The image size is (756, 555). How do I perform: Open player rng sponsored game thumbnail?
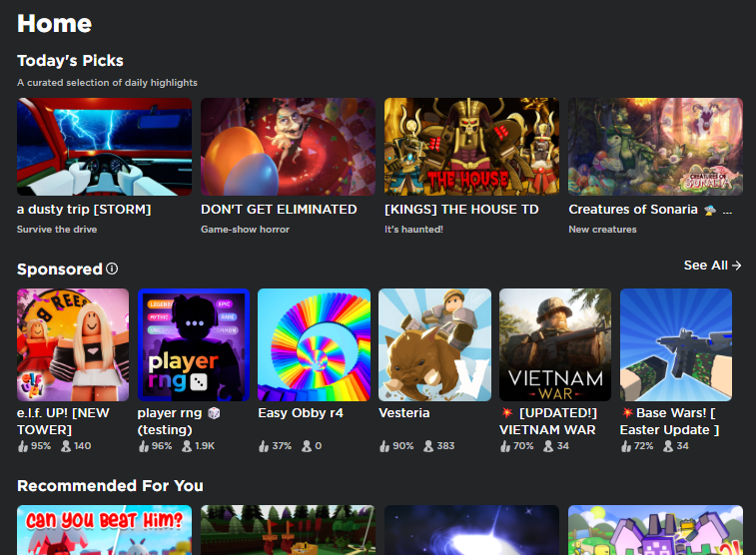coord(194,345)
